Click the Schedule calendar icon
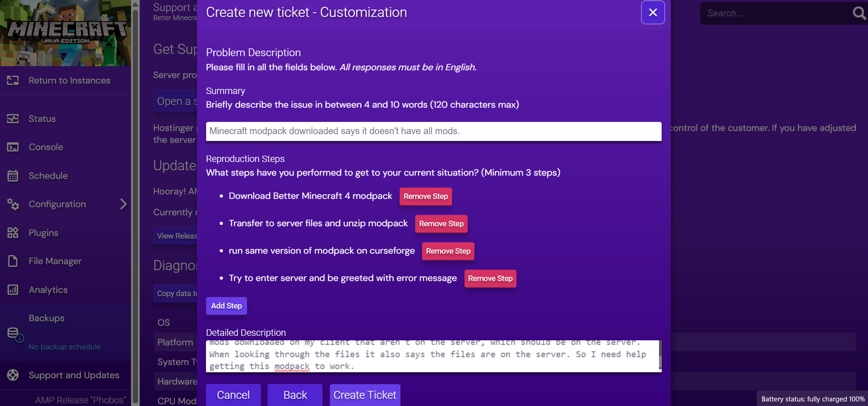 click(13, 176)
